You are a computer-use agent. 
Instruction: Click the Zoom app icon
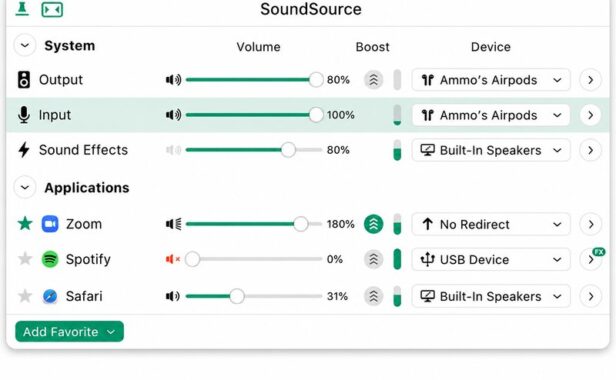pyautogui.click(x=50, y=224)
